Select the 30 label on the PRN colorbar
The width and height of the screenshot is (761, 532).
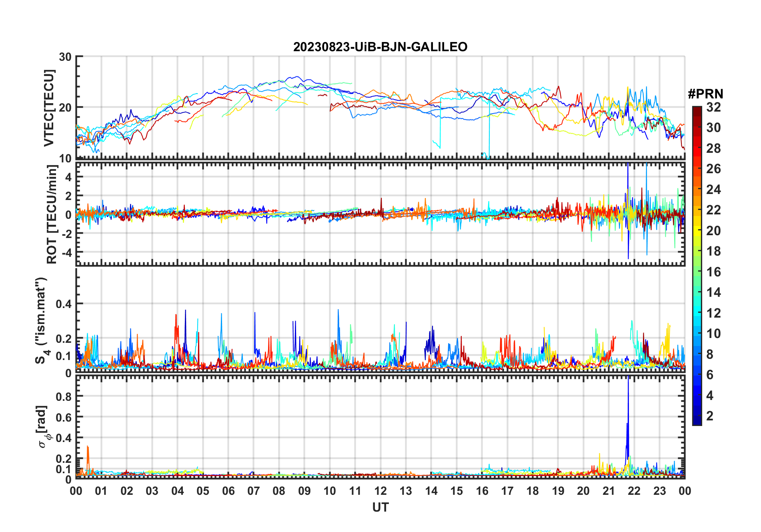[713, 128]
